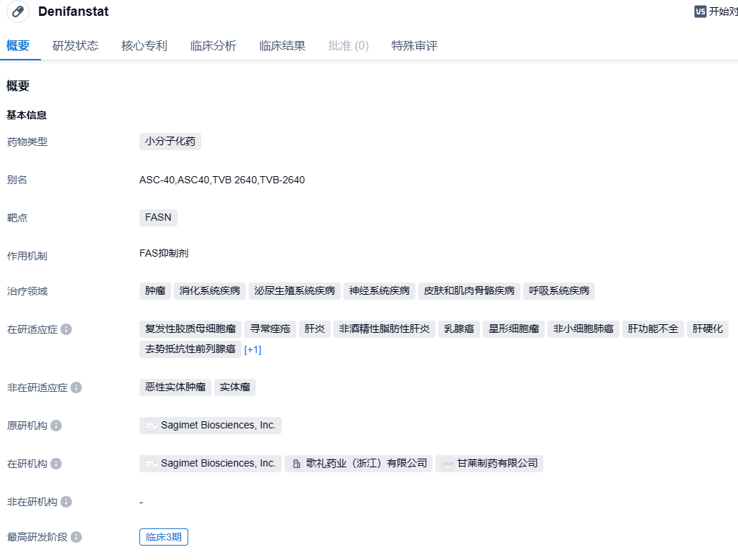738x560 pixels.
Task: Click info icon next to 原研机构
Action: click(x=56, y=426)
